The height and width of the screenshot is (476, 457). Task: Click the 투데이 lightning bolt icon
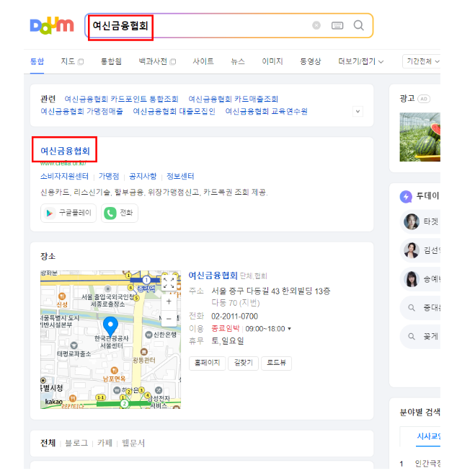(406, 197)
